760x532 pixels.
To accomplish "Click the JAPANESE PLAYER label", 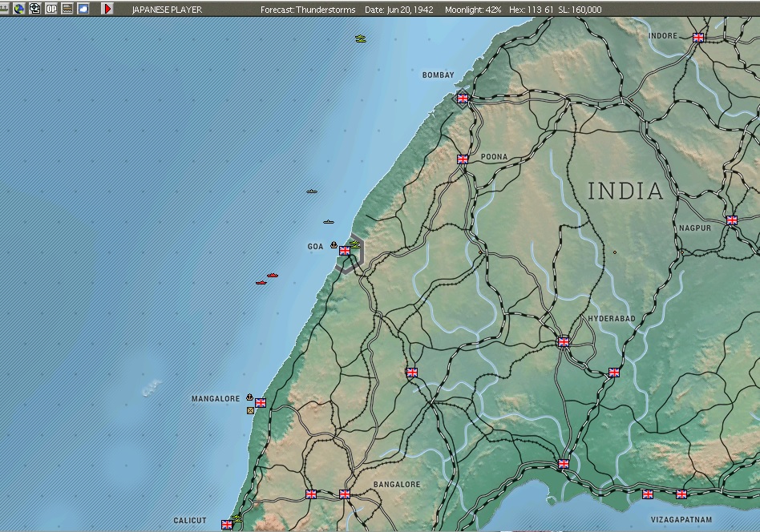I will 167,9.
